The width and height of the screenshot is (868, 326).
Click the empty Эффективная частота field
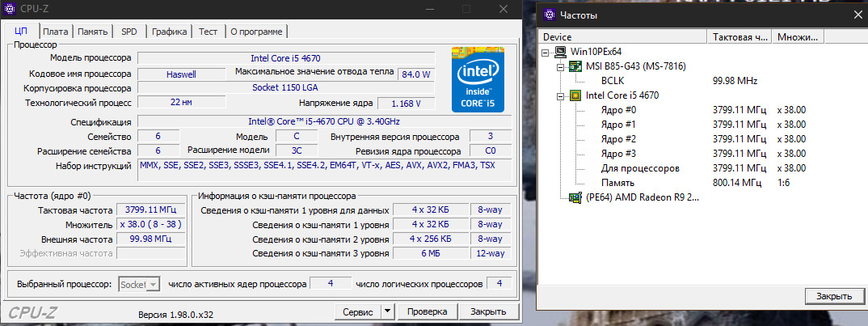151,253
